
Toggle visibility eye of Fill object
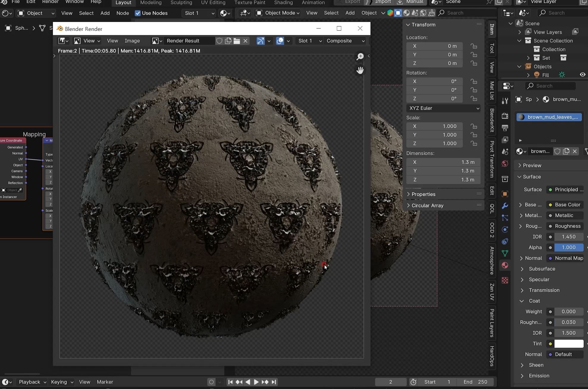(x=582, y=75)
